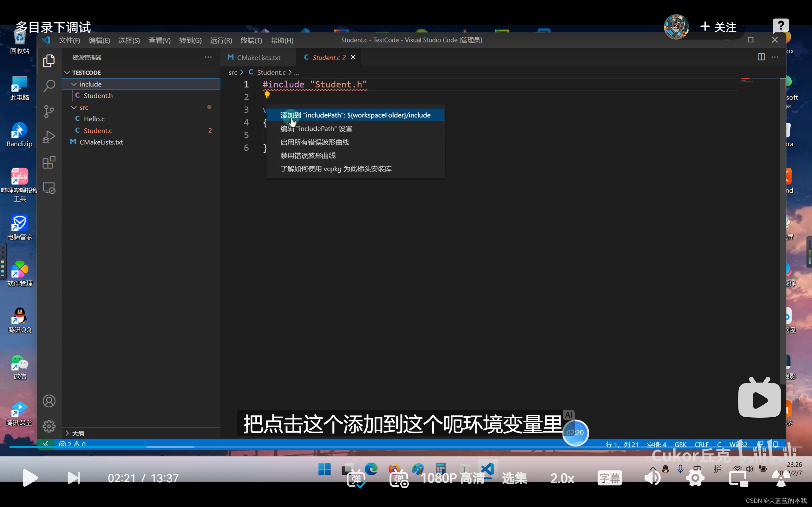Open the Search view in activity bar

[49, 86]
